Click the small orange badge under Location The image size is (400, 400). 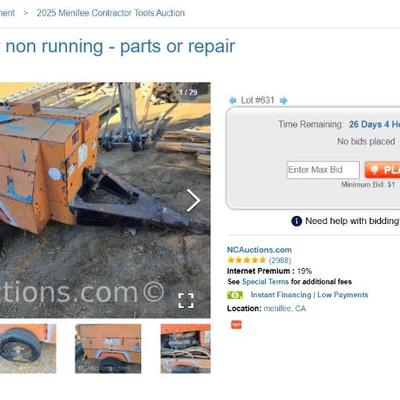point(236,325)
